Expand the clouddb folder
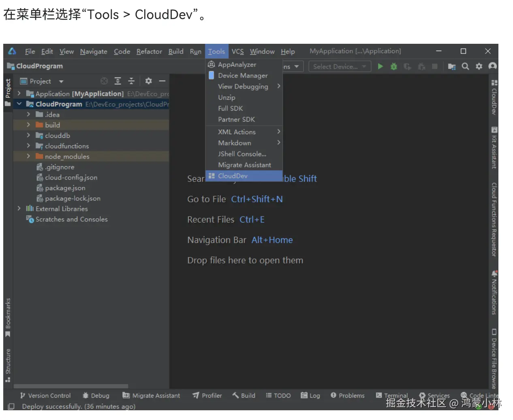Image resolution: width=513 pixels, height=420 pixels. pos(28,135)
